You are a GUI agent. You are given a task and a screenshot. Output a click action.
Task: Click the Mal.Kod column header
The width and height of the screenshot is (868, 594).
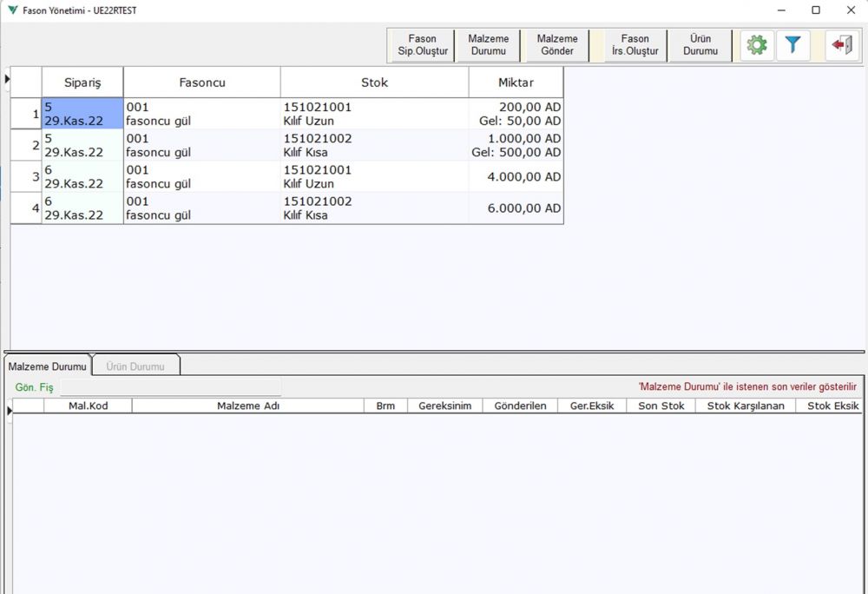click(x=88, y=406)
